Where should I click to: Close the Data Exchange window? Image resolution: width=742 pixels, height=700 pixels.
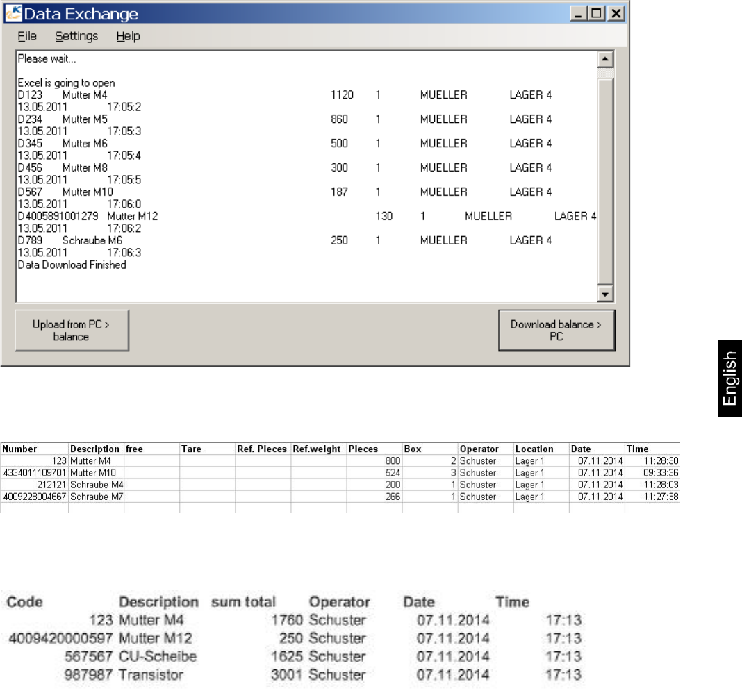coord(616,14)
